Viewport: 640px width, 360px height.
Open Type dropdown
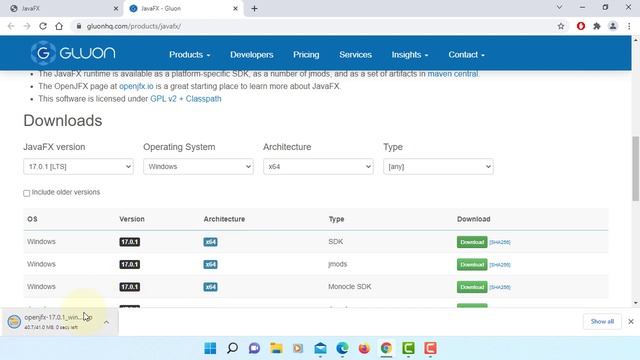pyautogui.click(x=438, y=167)
